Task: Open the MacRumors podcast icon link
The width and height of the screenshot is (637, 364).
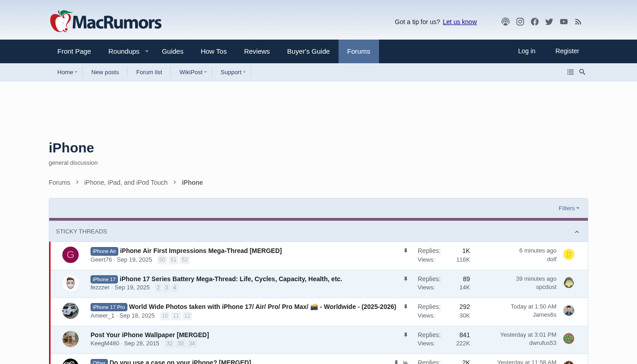Action: tap(505, 22)
